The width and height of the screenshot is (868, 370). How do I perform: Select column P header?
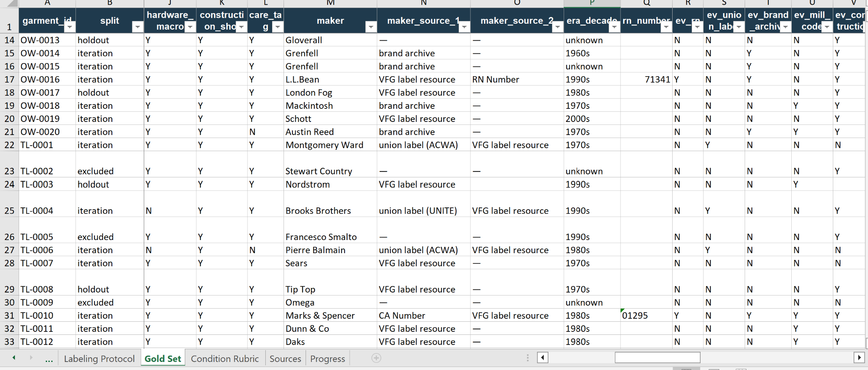(x=592, y=3)
